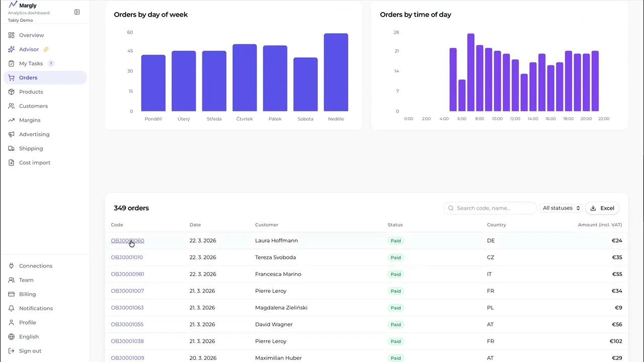Open the Billing settings page

45,294
